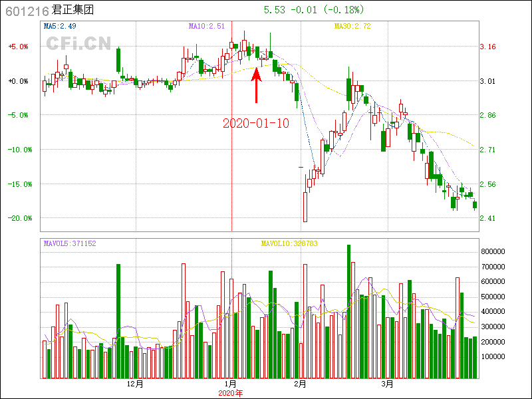Screen dimensions: 532x399
Task: Click the -20.0% percent axis label
Action: (18, 218)
